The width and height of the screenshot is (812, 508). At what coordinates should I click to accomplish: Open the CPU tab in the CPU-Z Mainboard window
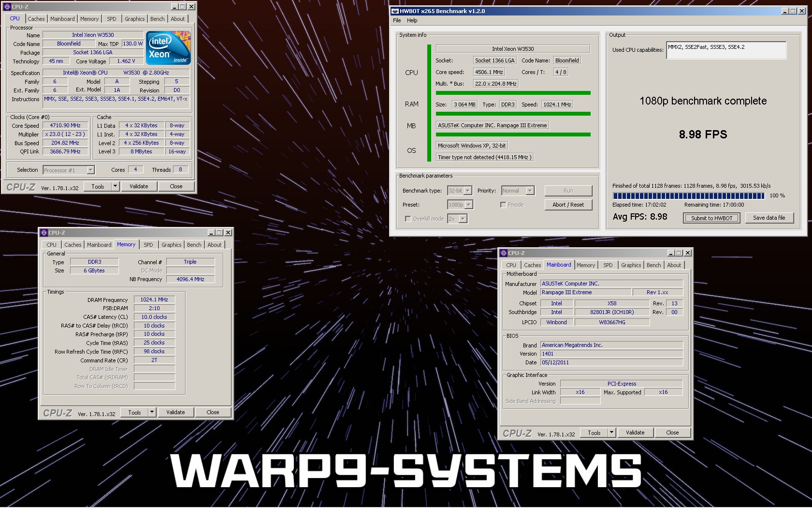pyautogui.click(x=511, y=265)
